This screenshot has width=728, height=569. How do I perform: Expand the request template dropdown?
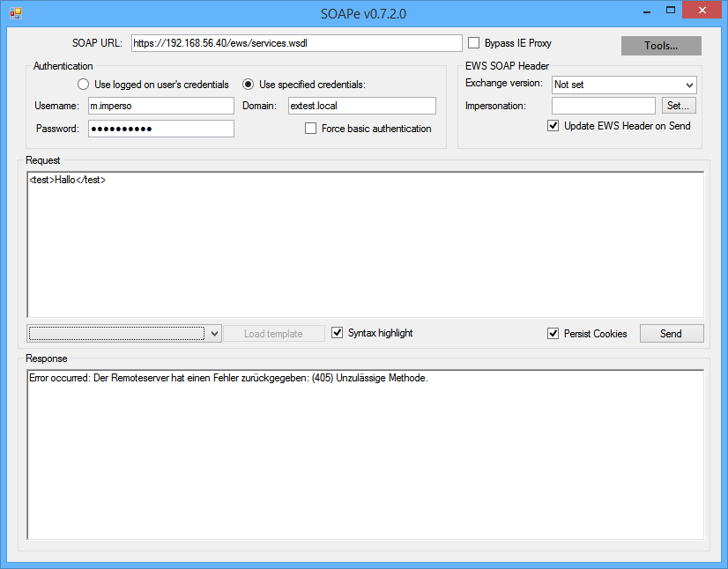click(x=124, y=333)
